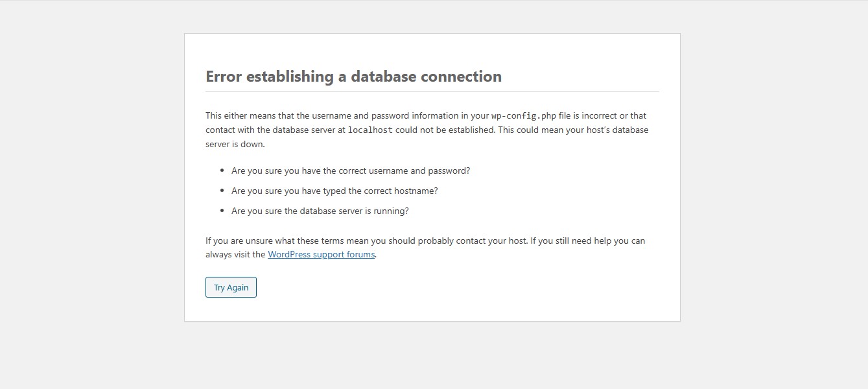This screenshot has height=389, width=868.
Task: Click the error heading about database connection
Action: point(353,77)
